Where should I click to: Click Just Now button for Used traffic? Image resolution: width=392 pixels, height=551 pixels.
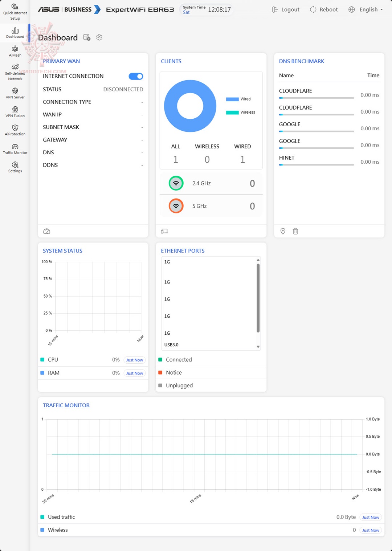[371, 517]
